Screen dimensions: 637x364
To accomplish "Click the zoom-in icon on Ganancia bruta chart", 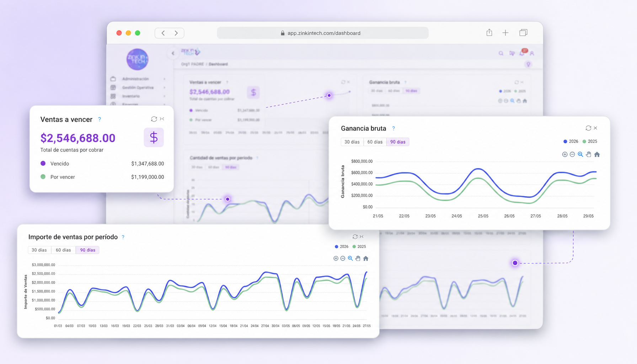I will point(564,154).
